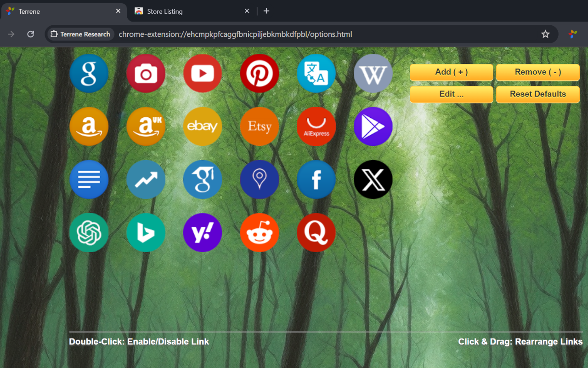The width and height of the screenshot is (588, 368).
Task: Click the Reset Defaults button
Action: 538,94
